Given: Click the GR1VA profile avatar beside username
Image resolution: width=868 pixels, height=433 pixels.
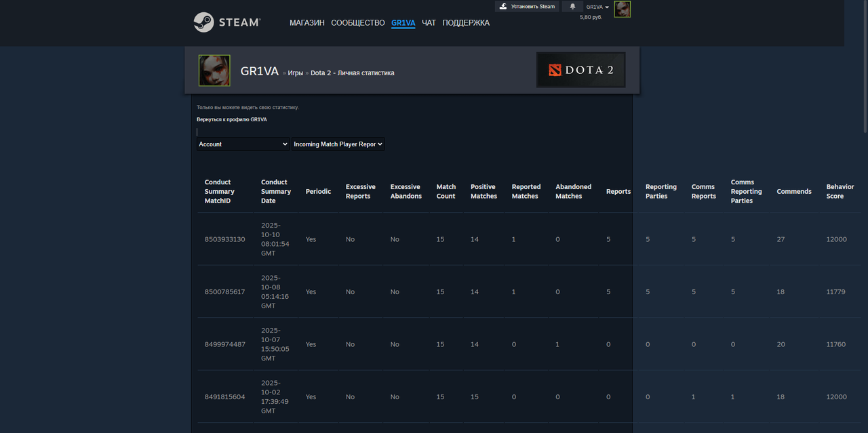Looking at the screenshot, I should tap(214, 70).
